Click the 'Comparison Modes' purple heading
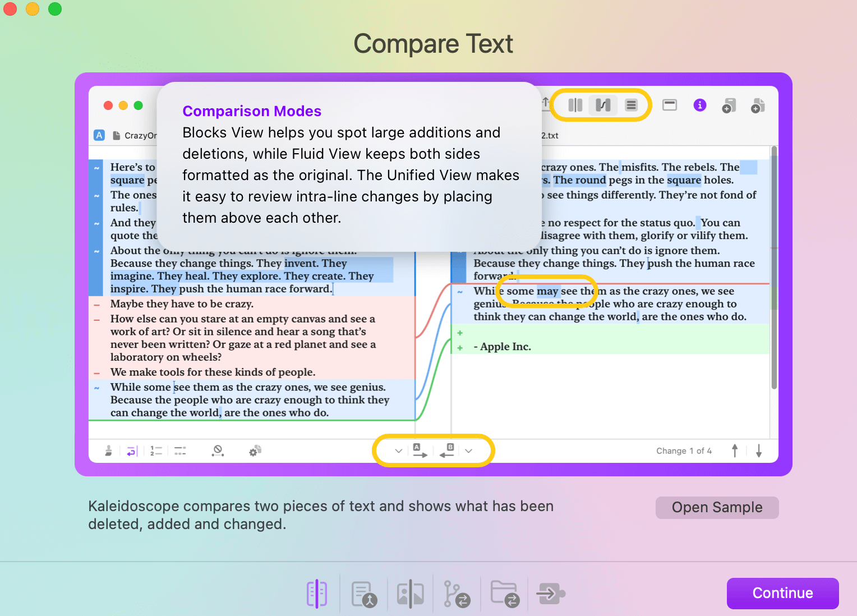Image resolution: width=857 pixels, height=616 pixels. (252, 111)
